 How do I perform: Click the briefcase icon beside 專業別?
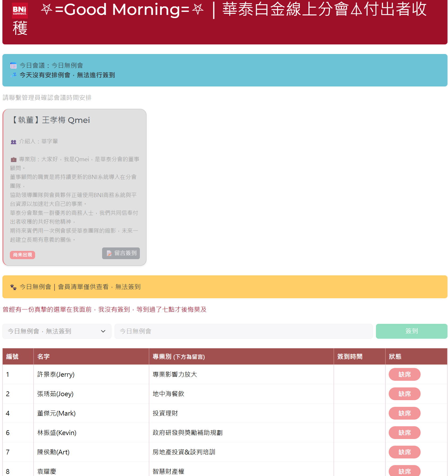click(14, 160)
